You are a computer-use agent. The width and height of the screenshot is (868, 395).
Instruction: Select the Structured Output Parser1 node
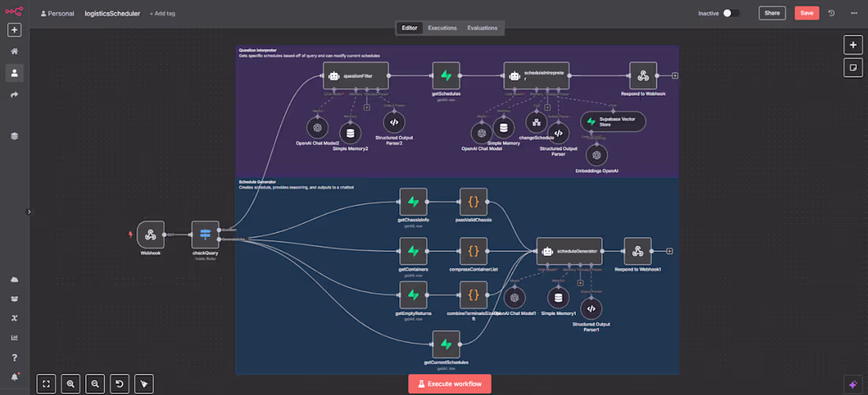point(591,309)
